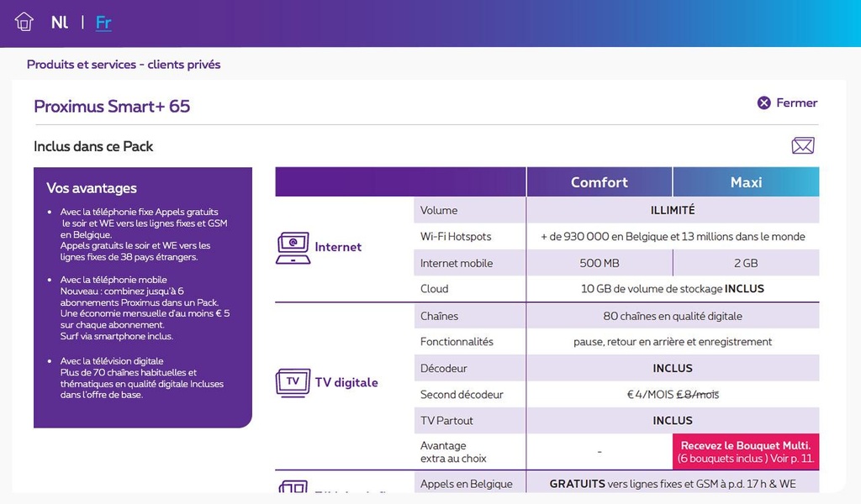Click the TV digitale section label
Screen dimensions: 861x504
[x=346, y=382]
